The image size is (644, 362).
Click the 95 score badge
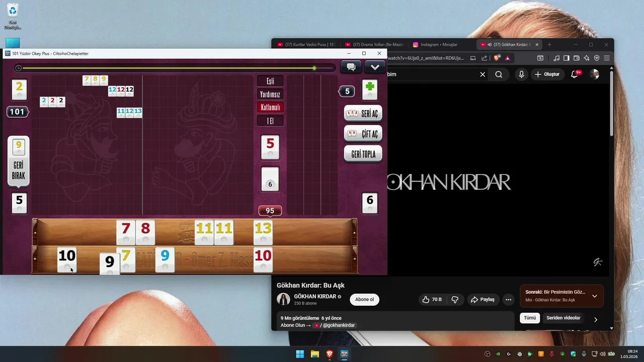(x=270, y=211)
